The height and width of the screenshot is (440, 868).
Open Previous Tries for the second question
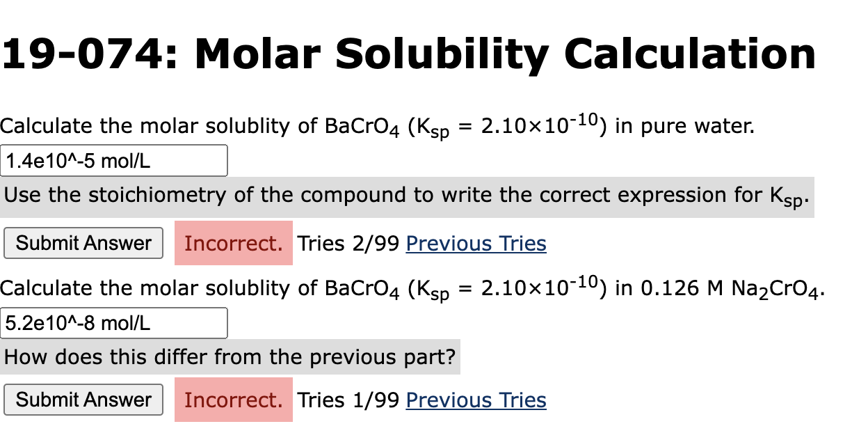(476, 400)
